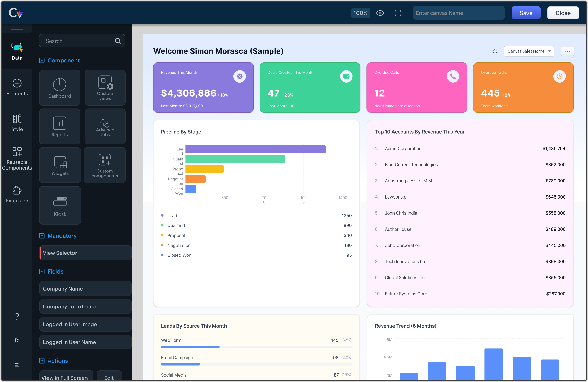Toggle preview with the eye icon
588x382 pixels.
pyautogui.click(x=380, y=13)
